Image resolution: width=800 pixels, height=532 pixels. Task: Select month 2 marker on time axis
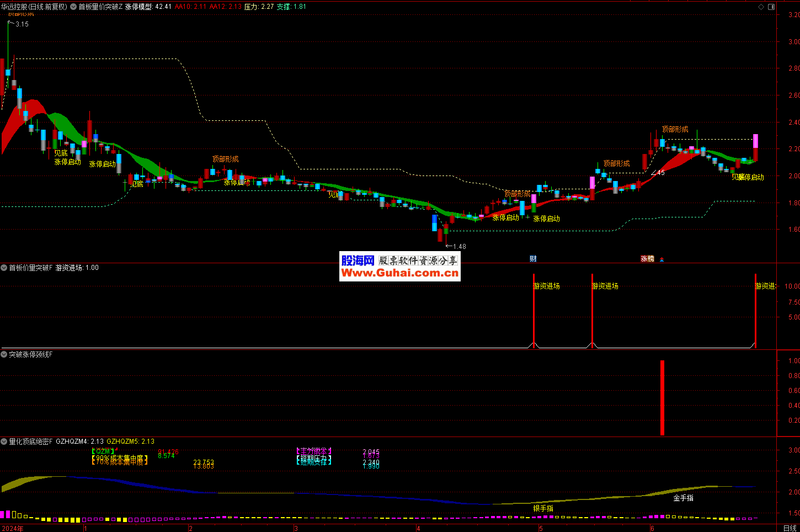click(x=191, y=528)
